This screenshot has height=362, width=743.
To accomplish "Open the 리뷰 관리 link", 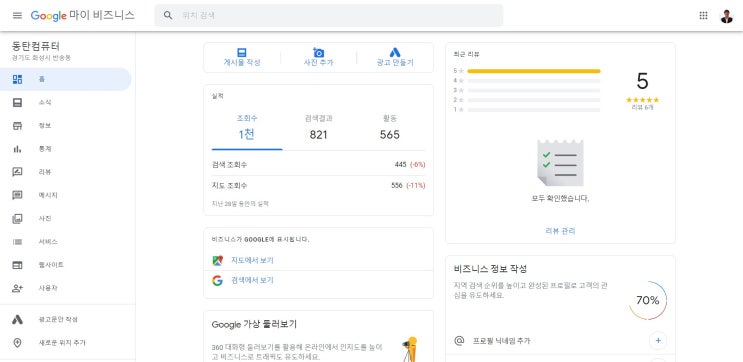I will (561, 231).
